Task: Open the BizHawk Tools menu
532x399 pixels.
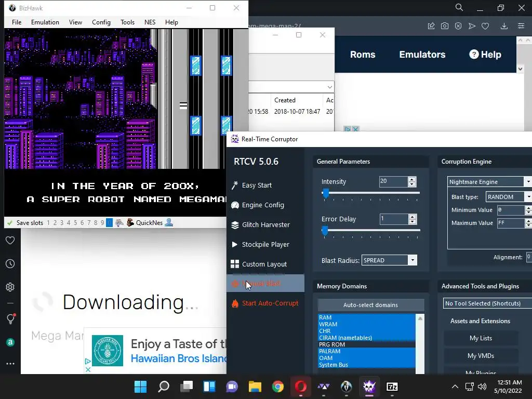Action: coord(128,22)
